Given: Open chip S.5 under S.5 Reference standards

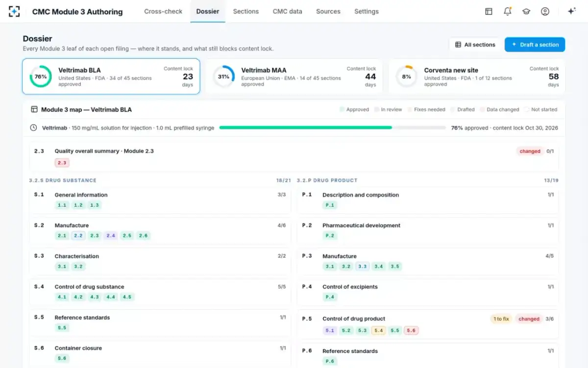Looking at the screenshot, I should coord(62,328).
